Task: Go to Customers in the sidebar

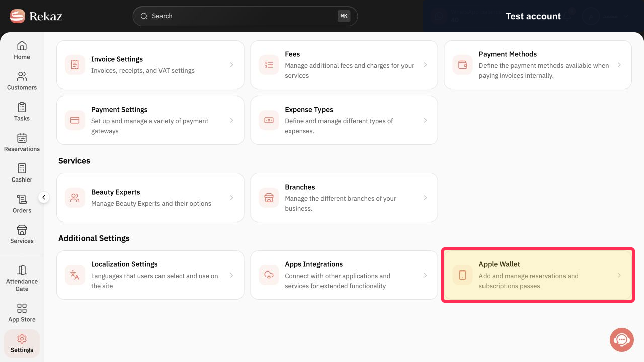Action: point(22,81)
